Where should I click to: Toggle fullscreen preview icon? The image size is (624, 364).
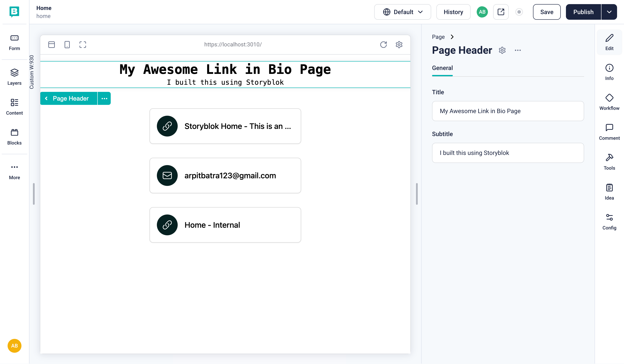[x=83, y=45]
